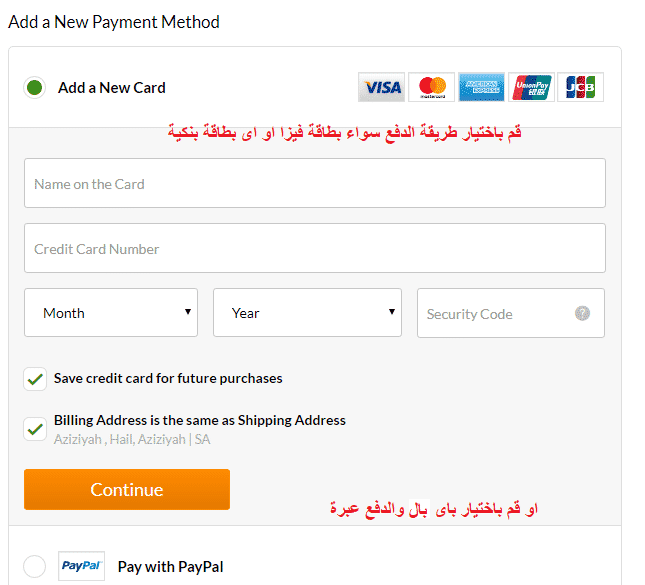This screenshot has width=645, height=585.
Task: Click the Year dropdown arrow
Action: tap(392, 312)
